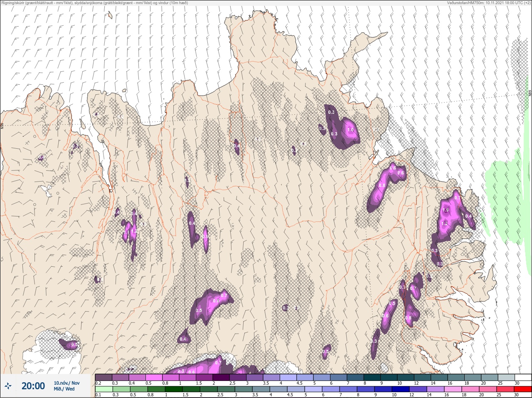Screen dimensions: 532x398
Task: Select bottom-row hot pink swatch labeled 20
Action: [488, 390]
